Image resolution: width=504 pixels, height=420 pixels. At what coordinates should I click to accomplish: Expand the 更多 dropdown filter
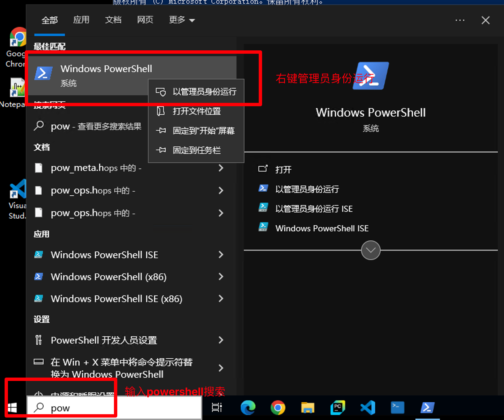pos(182,20)
